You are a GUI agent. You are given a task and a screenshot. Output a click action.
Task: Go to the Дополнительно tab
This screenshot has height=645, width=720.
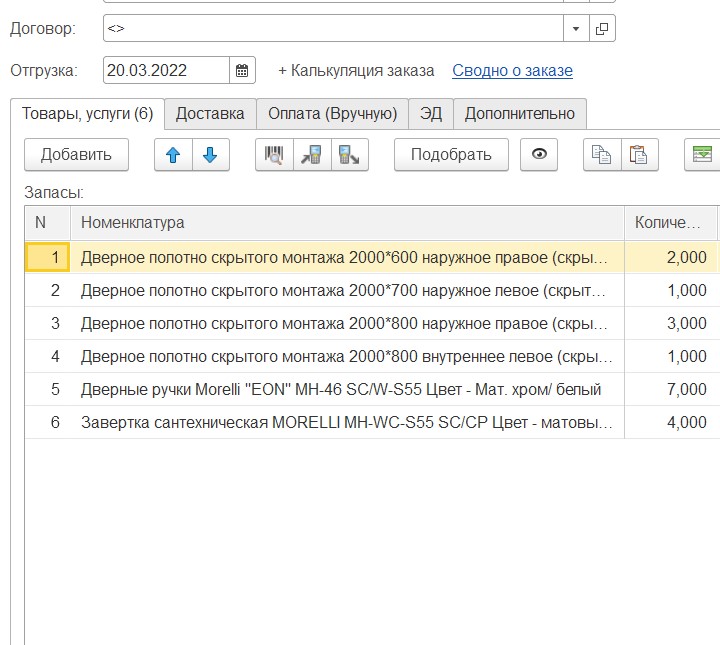click(519, 114)
